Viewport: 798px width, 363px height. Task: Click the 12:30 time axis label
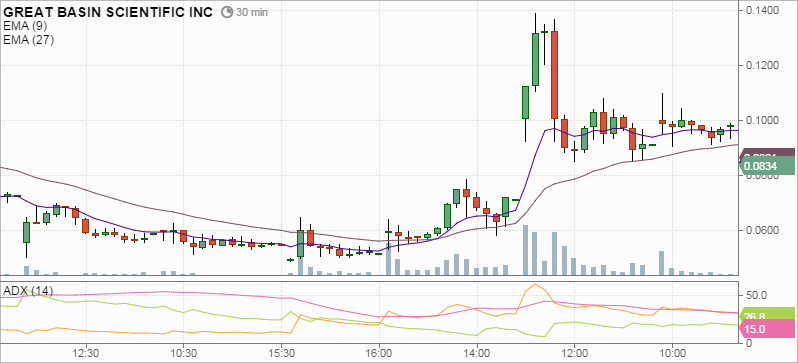tap(86, 353)
